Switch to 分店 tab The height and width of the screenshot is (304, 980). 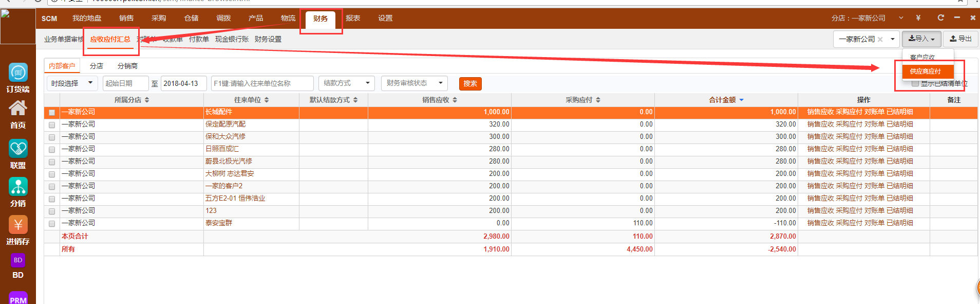97,66
